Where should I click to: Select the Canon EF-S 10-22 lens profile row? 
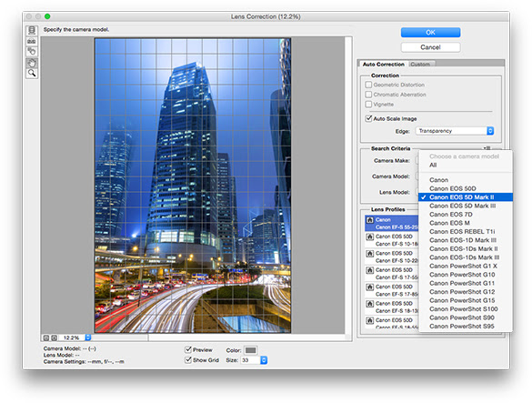coord(392,257)
